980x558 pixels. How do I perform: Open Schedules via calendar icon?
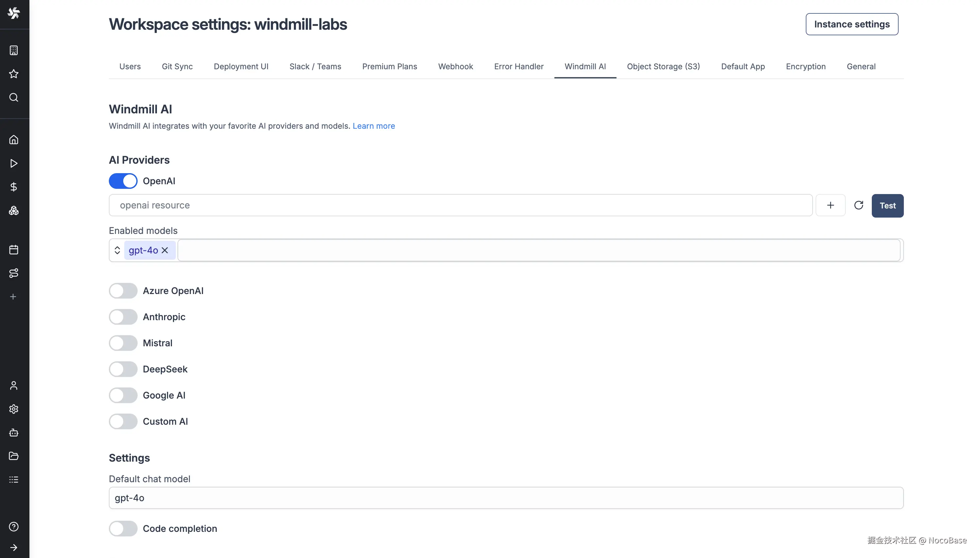click(14, 250)
